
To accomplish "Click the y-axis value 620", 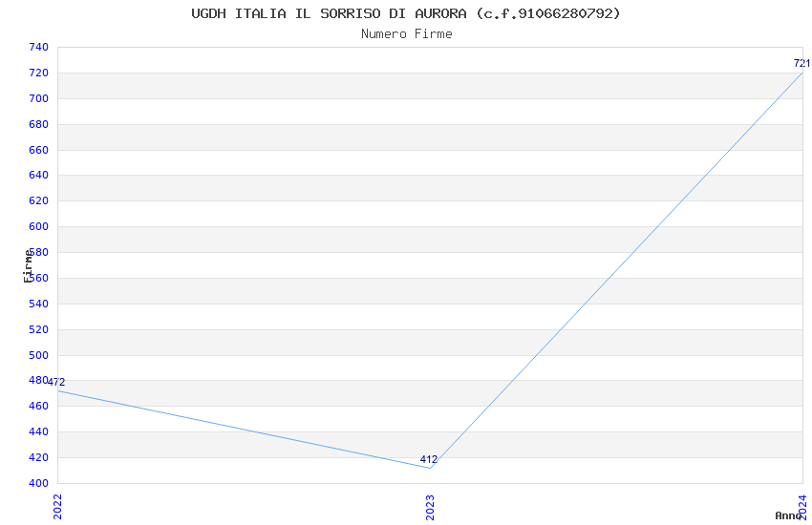I will (39, 200).
